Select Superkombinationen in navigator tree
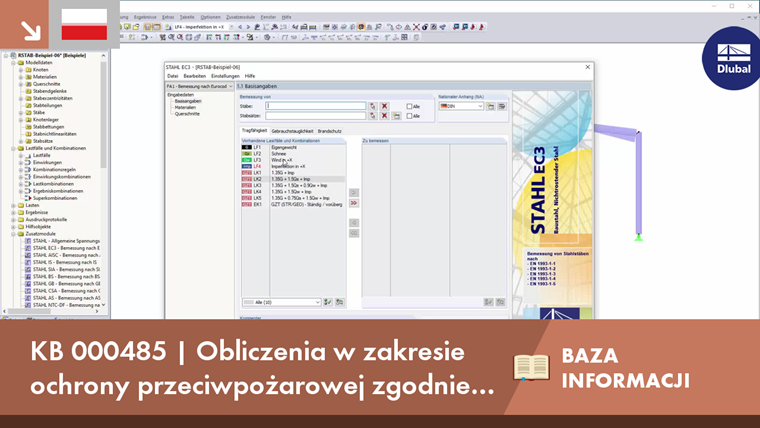This screenshot has width=760, height=428. point(55,198)
